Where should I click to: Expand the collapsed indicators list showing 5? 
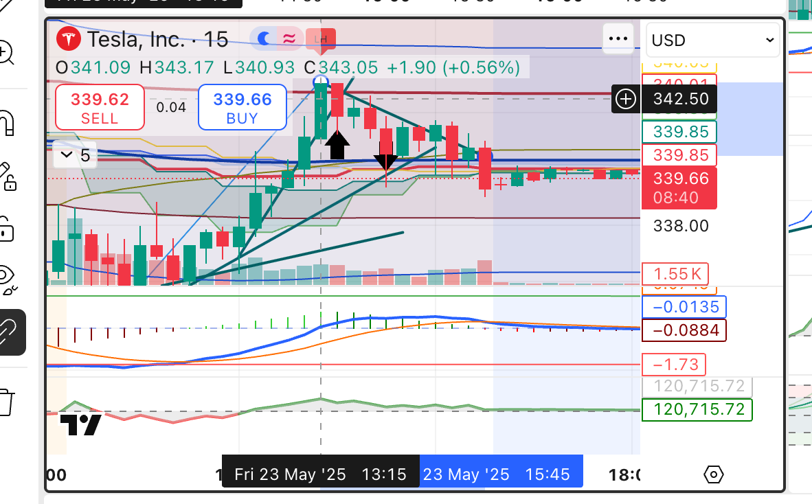(x=75, y=154)
